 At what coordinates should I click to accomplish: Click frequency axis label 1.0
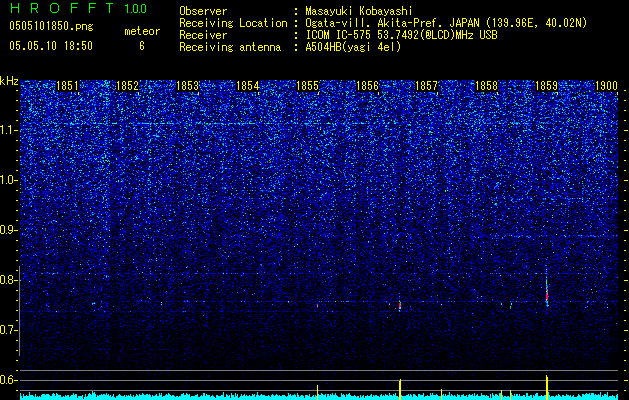click(x=8, y=180)
